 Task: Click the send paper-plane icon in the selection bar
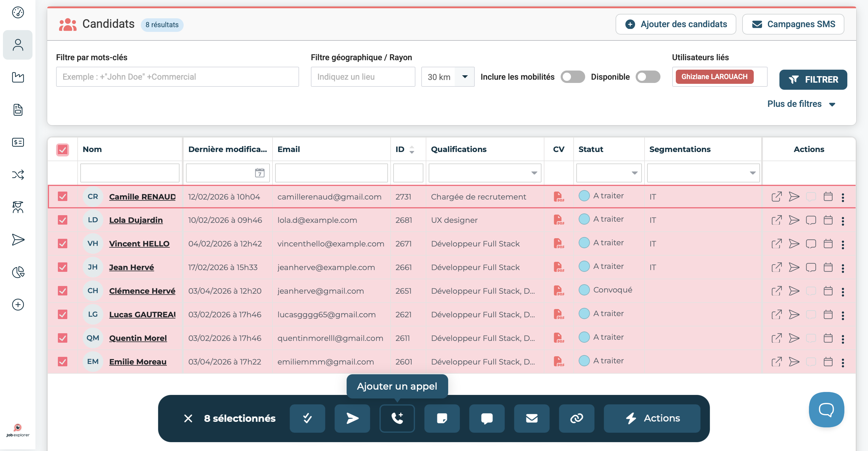pyautogui.click(x=352, y=418)
